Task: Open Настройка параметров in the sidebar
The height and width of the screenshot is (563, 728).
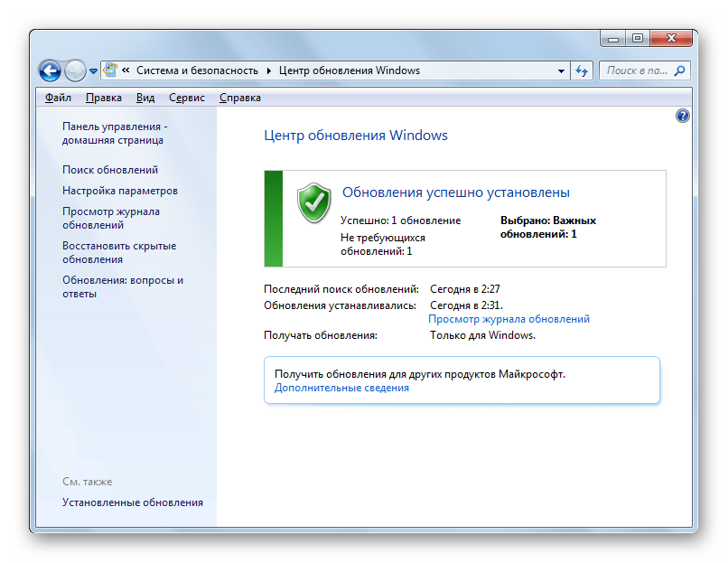Action: tap(120, 191)
